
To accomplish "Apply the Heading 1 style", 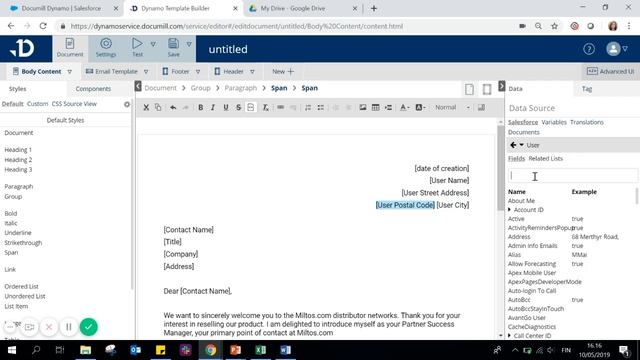I will tap(18, 150).
